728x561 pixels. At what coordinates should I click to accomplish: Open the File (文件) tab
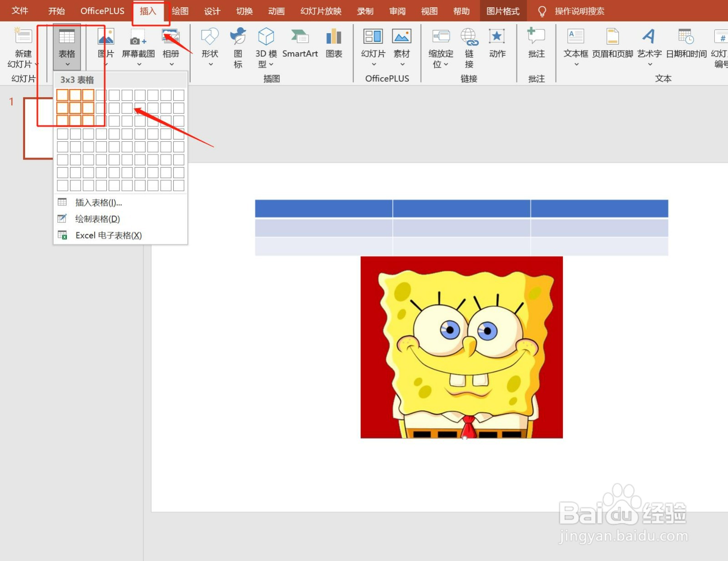(x=20, y=11)
